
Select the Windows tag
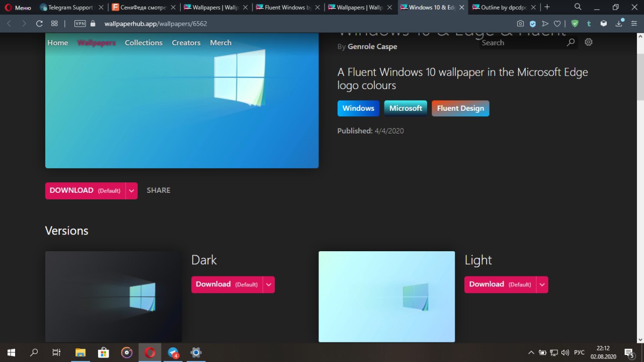tap(358, 108)
